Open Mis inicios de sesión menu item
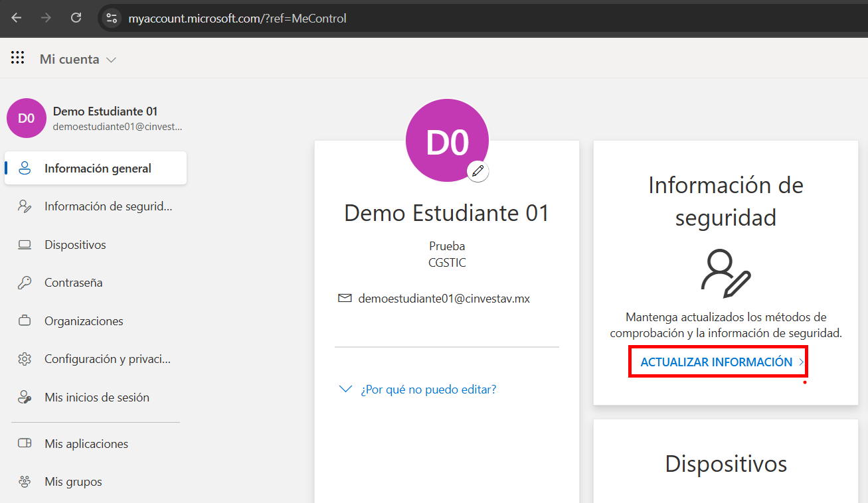 96,397
